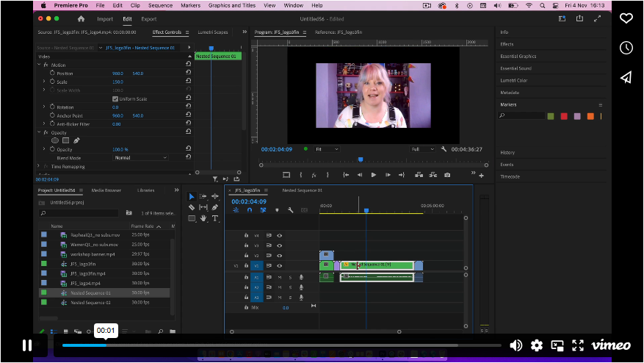
Task: Open Full playback resolution dropdown
Action: coord(422,149)
